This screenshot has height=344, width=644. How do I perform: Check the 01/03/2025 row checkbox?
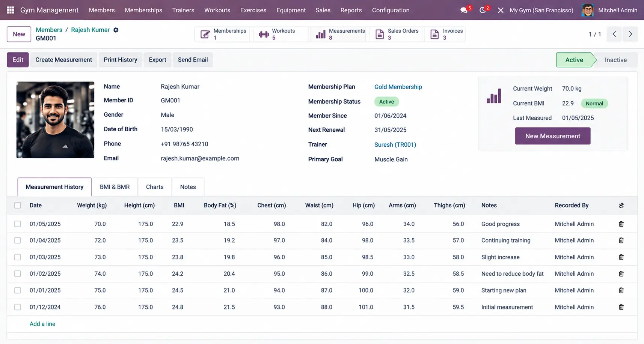[x=18, y=257]
